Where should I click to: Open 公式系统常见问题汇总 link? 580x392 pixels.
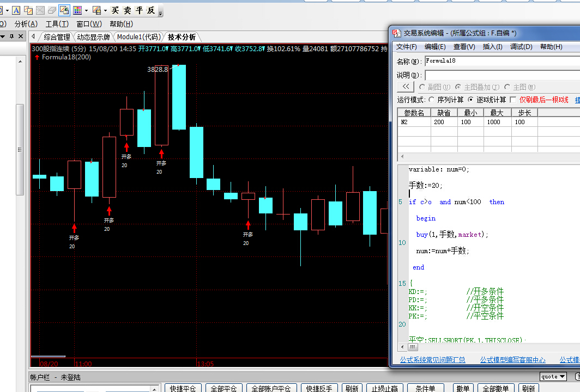[x=432, y=360]
